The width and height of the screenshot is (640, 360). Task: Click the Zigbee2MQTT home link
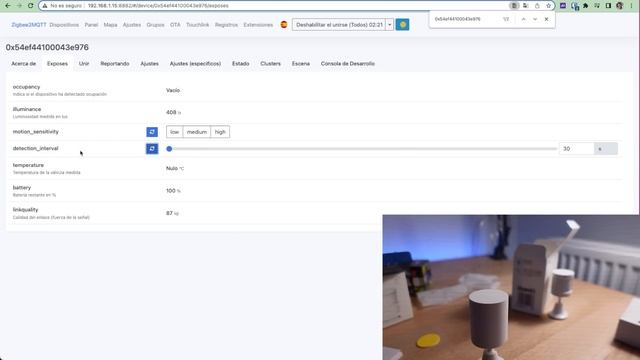click(x=29, y=24)
